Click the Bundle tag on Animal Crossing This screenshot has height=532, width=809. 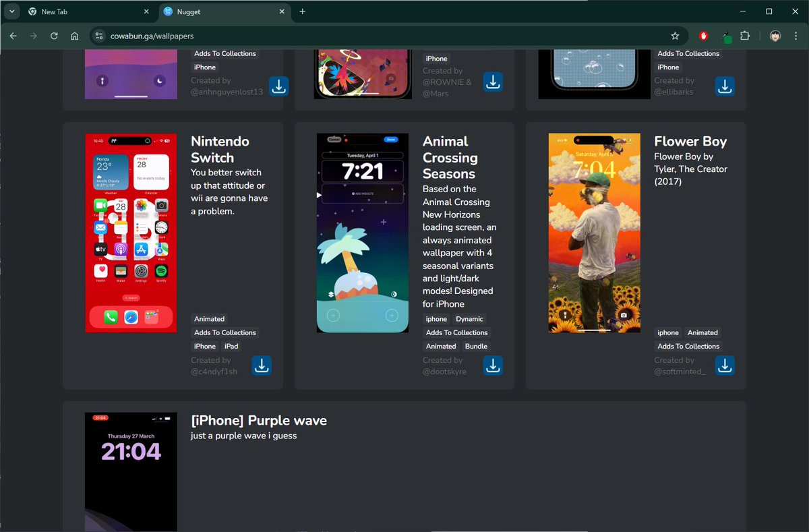pyautogui.click(x=476, y=346)
